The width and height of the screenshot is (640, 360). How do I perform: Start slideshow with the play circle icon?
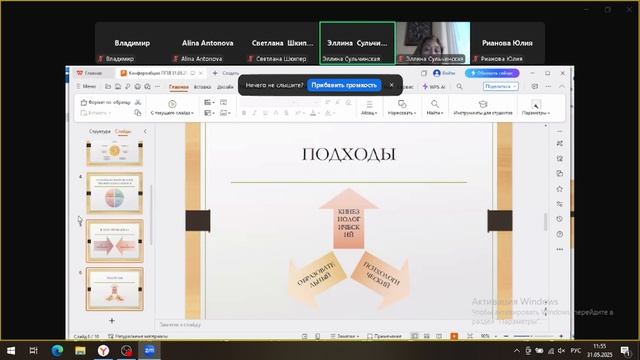coord(172,104)
